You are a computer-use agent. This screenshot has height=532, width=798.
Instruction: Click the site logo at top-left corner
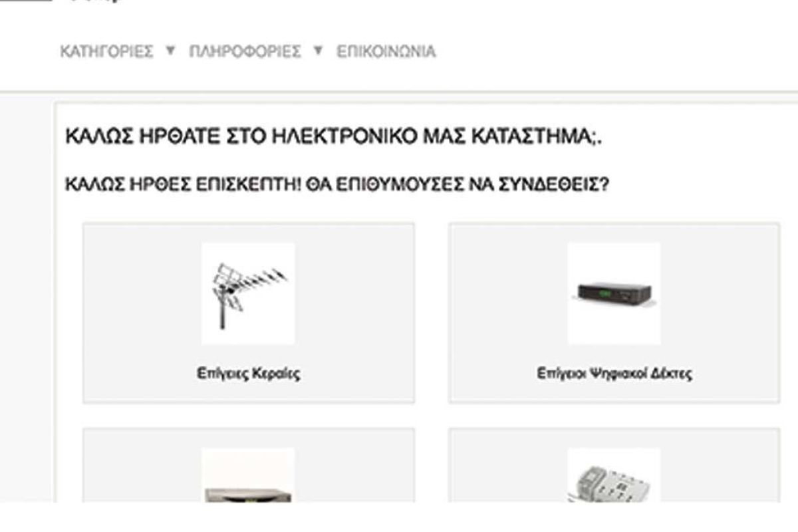(x=27, y=1)
